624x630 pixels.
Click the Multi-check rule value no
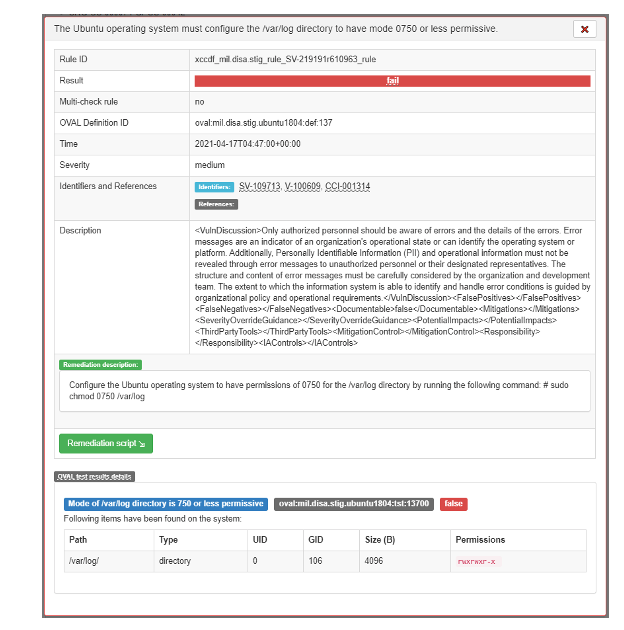[199, 102]
